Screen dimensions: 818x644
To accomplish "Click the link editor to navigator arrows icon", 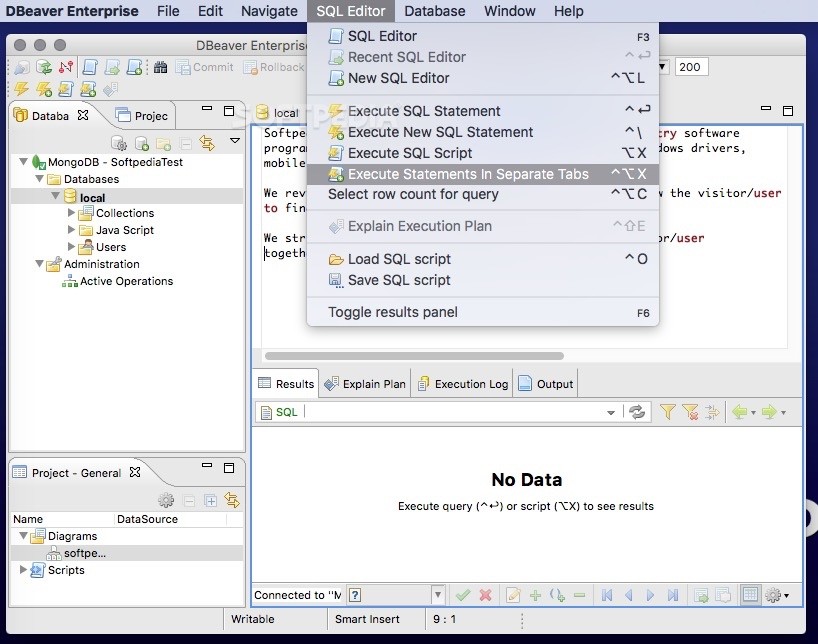I will (x=205, y=143).
